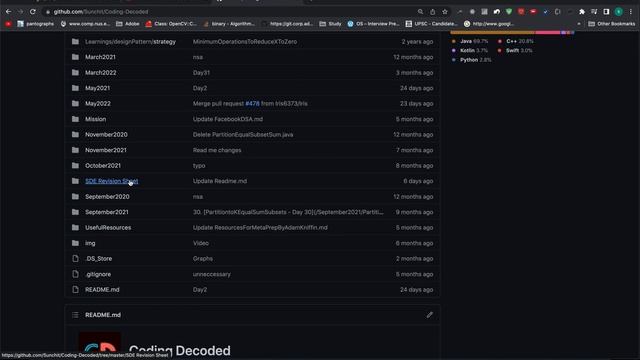Screen dimensions: 640x360
Task: Bookmark this page with the star icon
Action: tap(445, 12)
